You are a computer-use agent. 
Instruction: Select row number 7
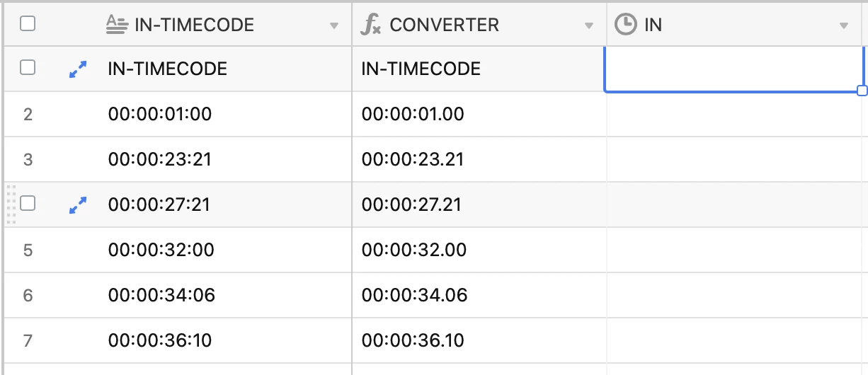[x=28, y=340]
